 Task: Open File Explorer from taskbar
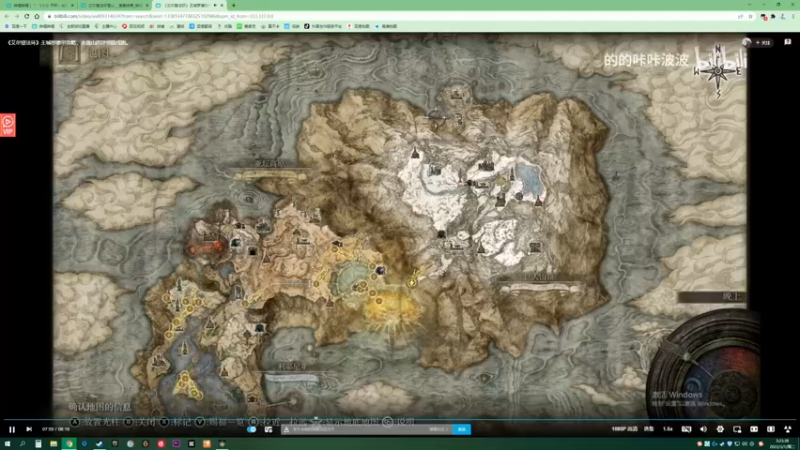(53, 444)
